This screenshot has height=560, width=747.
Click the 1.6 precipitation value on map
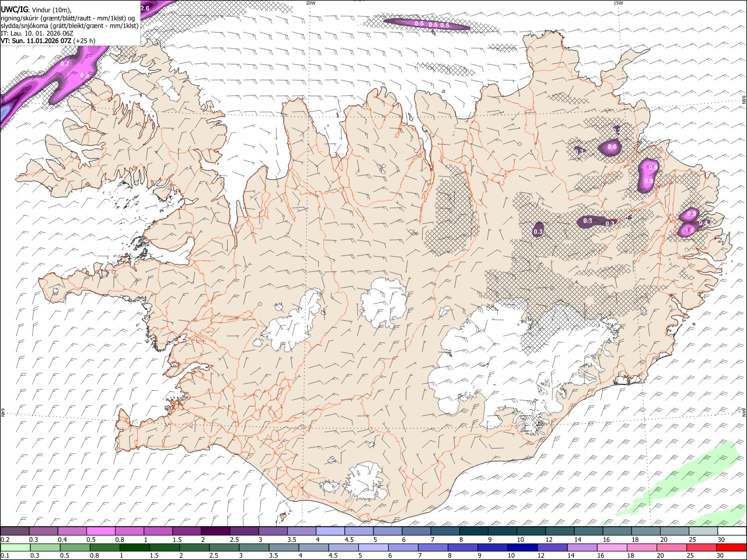click(689, 231)
